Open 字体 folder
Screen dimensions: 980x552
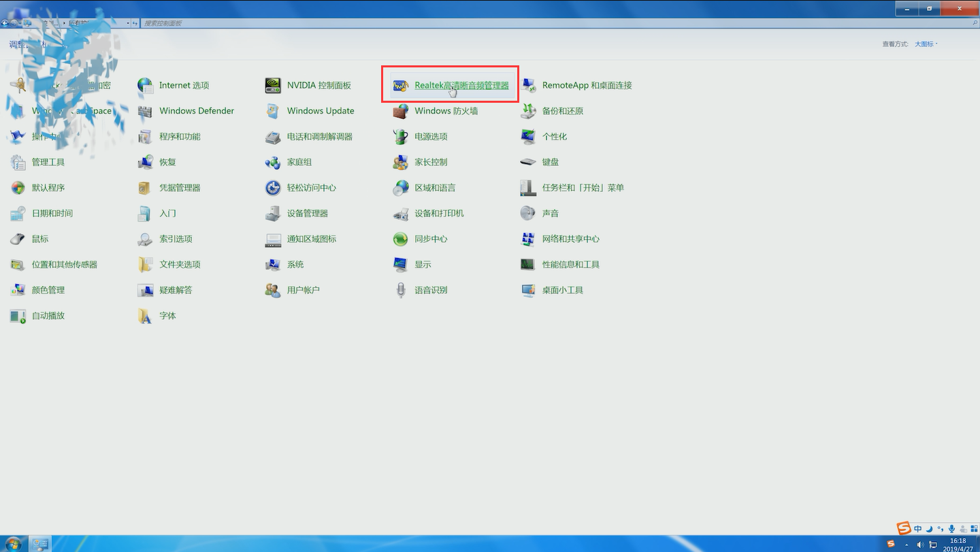pyautogui.click(x=157, y=316)
